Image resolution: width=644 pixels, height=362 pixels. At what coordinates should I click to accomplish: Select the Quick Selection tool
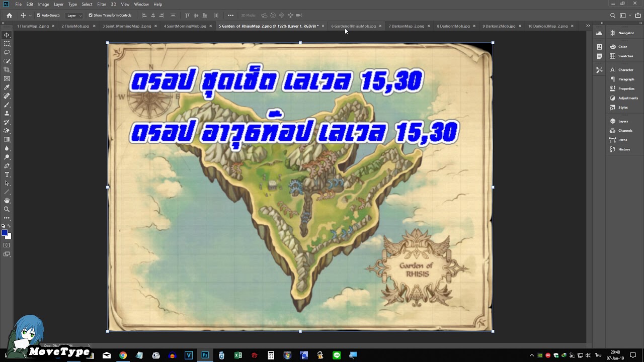[7, 61]
